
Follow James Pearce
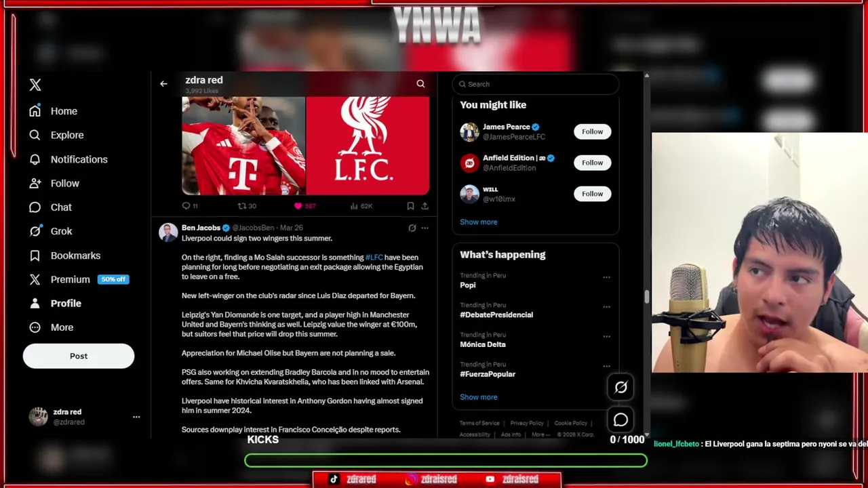[x=592, y=131]
